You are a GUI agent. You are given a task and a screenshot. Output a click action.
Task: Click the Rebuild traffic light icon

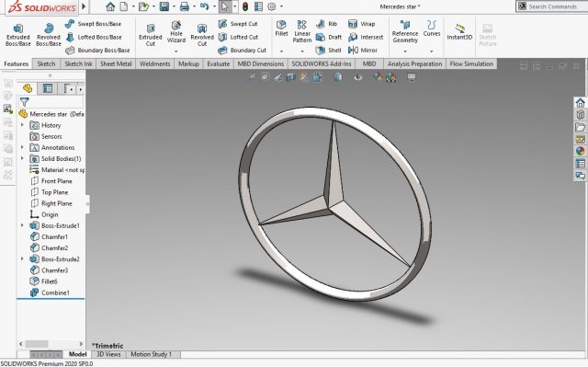(x=245, y=6)
